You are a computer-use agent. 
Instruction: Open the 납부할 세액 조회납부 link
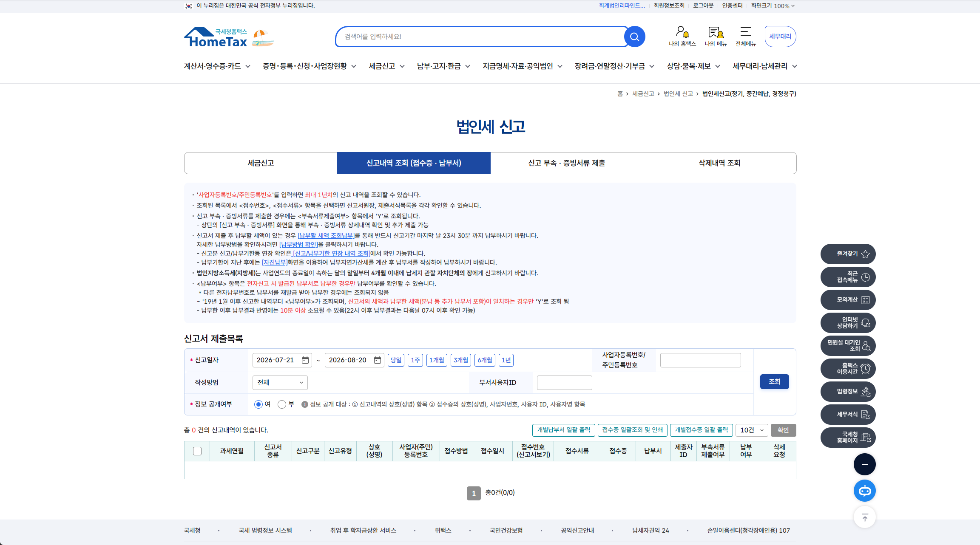326,236
